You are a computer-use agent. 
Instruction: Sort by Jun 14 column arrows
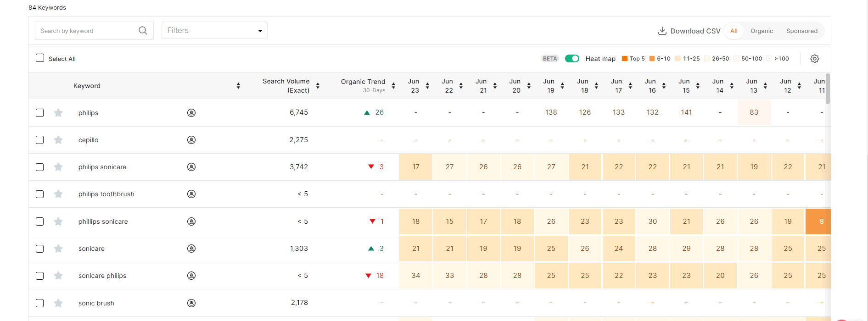pyautogui.click(x=732, y=86)
